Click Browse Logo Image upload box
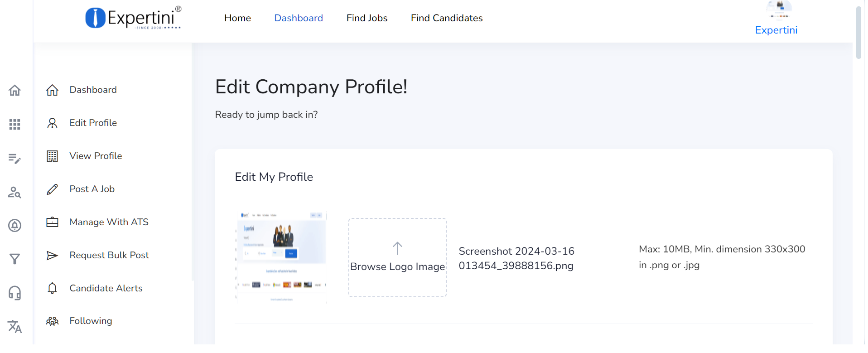 [397, 257]
